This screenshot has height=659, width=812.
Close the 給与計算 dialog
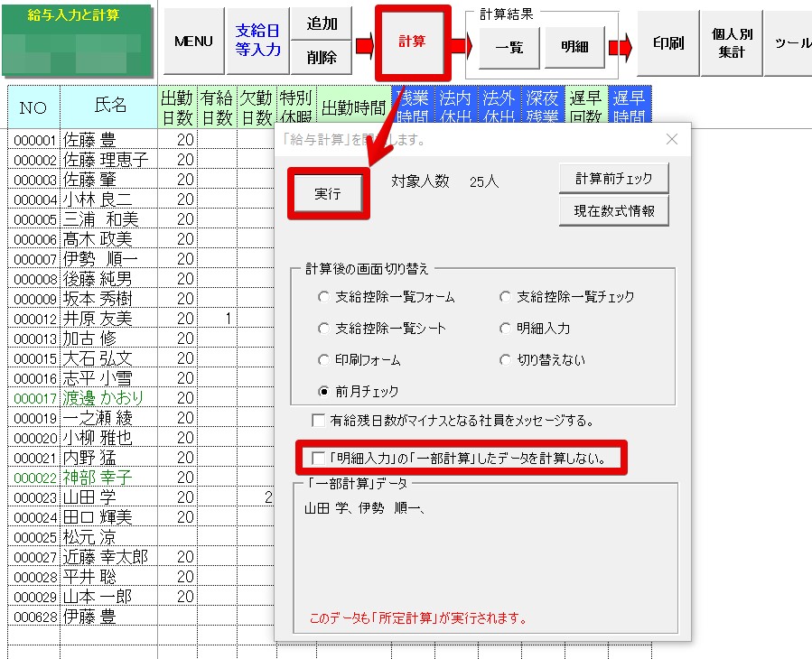(671, 139)
